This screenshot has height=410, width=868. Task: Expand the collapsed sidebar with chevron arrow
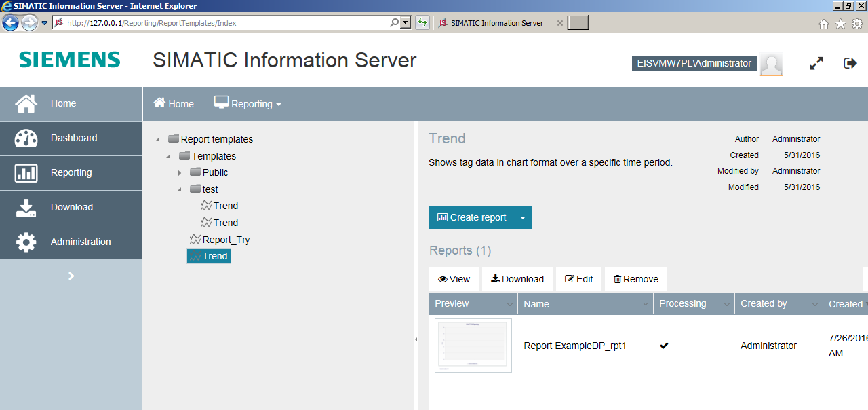[71, 276]
